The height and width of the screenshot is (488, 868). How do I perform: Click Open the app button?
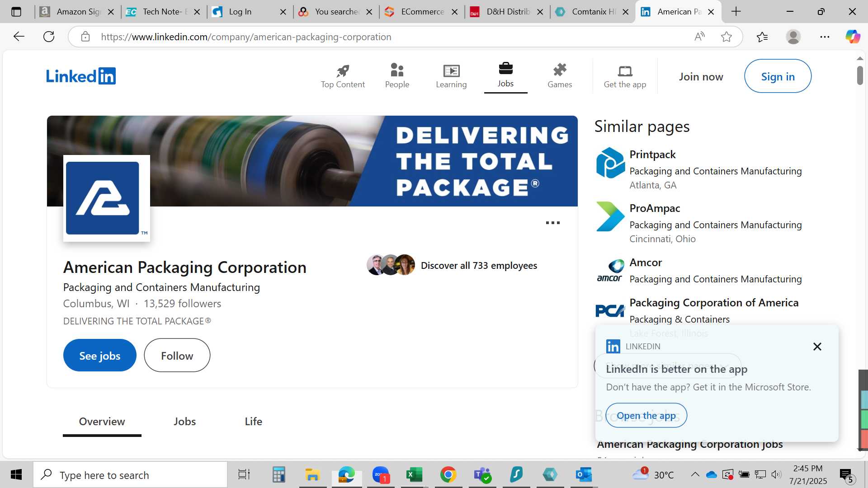(646, 415)
